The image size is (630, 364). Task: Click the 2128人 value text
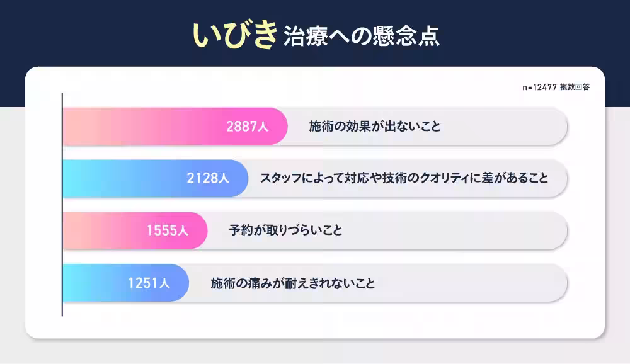[x=208, y=178]
